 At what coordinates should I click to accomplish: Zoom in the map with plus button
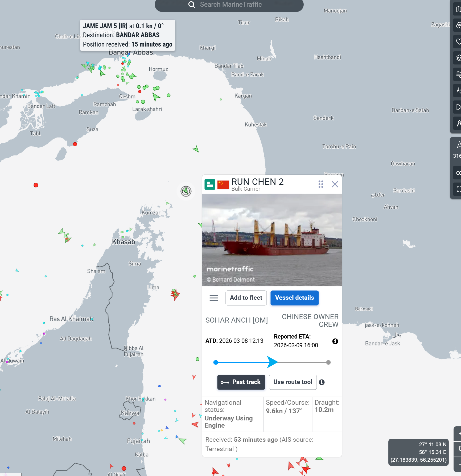(458, 434)
